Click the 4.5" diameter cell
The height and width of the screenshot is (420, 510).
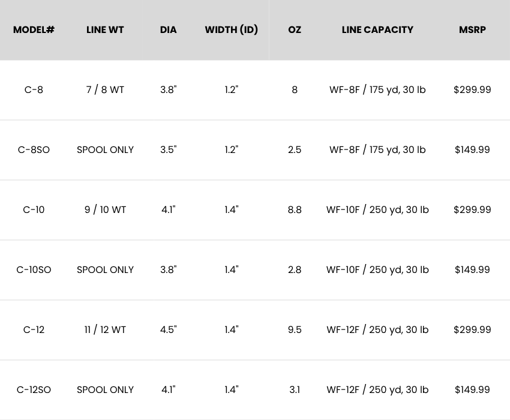pyautogui.click(x=169, y=329)
